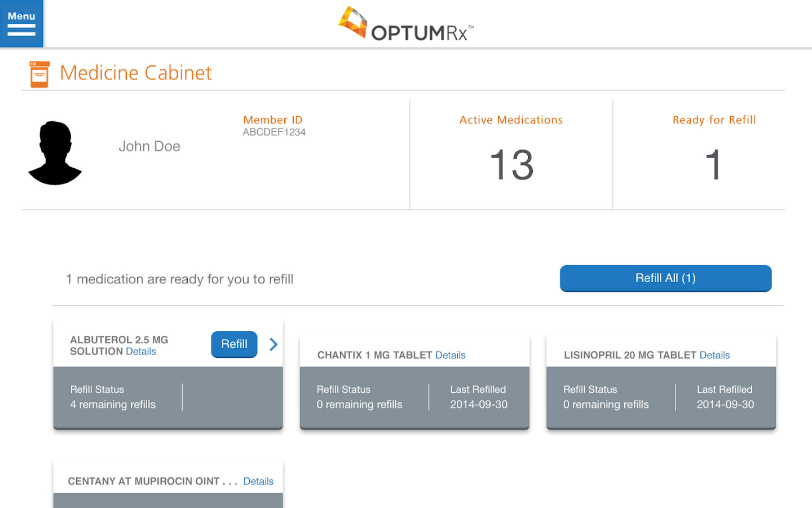This screenshot has height=508, width=812.
Task: Click the Medicine Cabinet page title
Action: 136,73
